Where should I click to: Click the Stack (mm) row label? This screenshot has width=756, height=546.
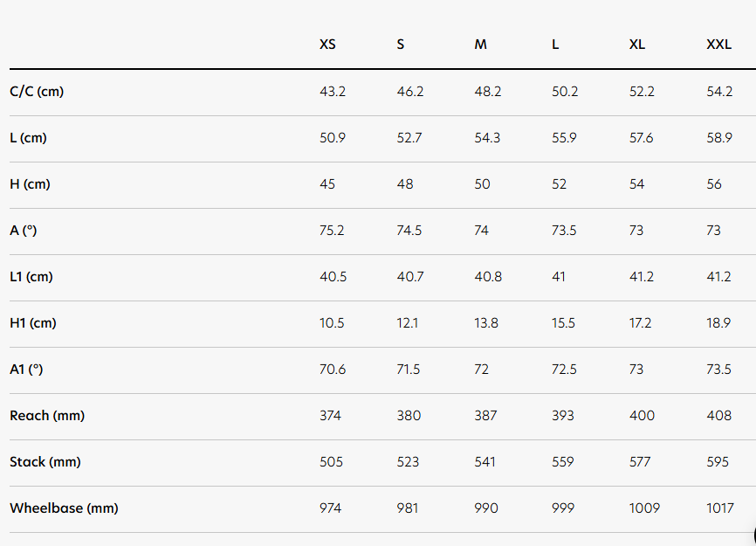(45, 462)
